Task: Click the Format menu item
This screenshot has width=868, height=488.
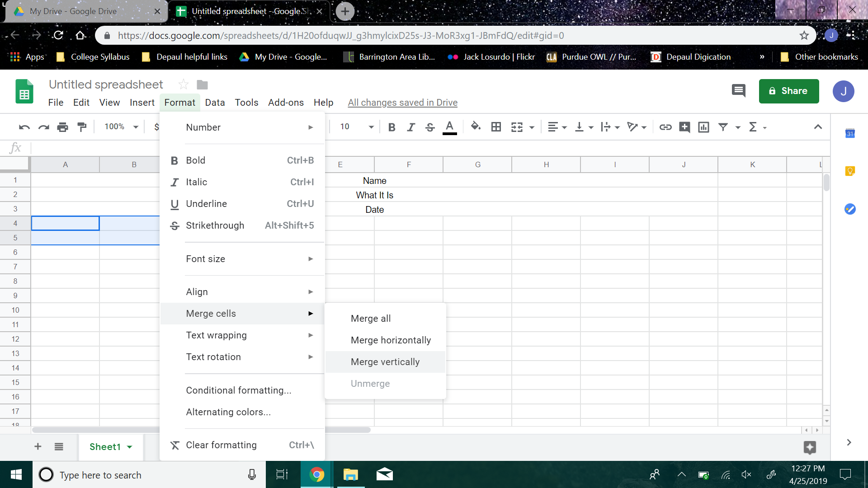Action: pyautogui.click(x=179, y=103)
